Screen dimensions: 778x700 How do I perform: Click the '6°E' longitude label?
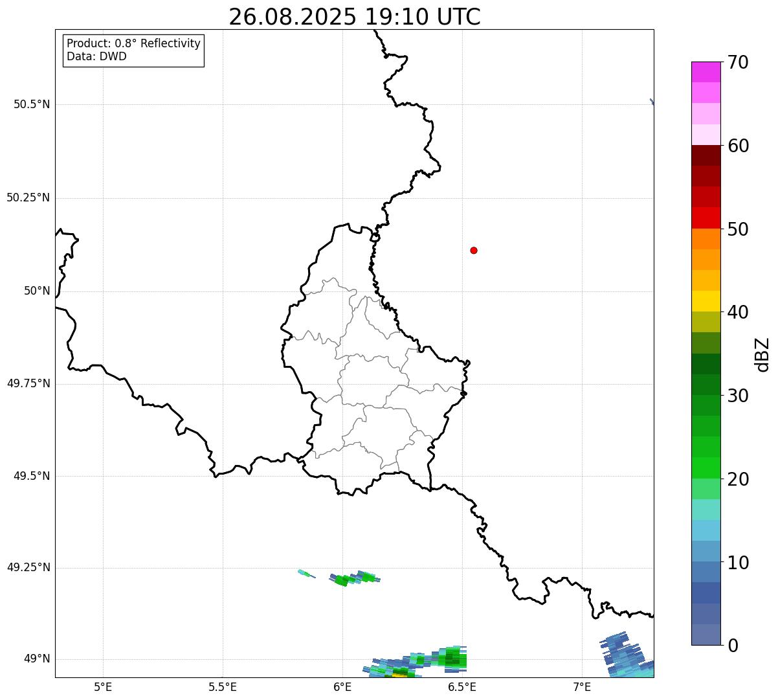coord(342,686)
